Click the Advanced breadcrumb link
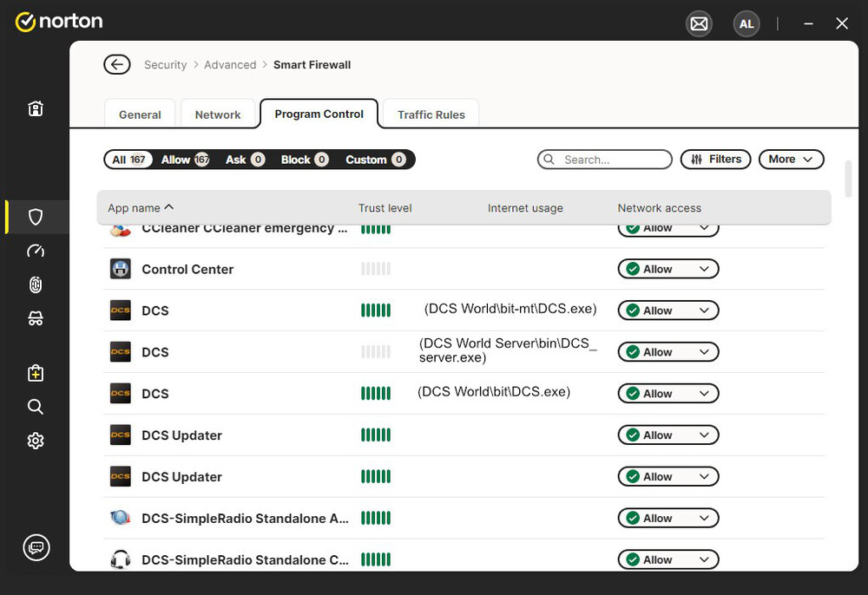 [x=230, y=65]
